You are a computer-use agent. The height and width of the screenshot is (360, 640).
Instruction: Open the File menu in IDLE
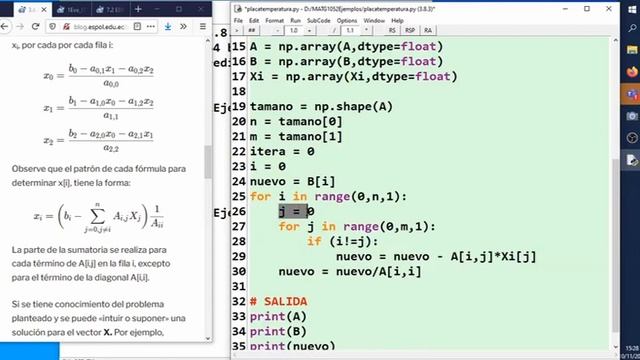(238, 20)
